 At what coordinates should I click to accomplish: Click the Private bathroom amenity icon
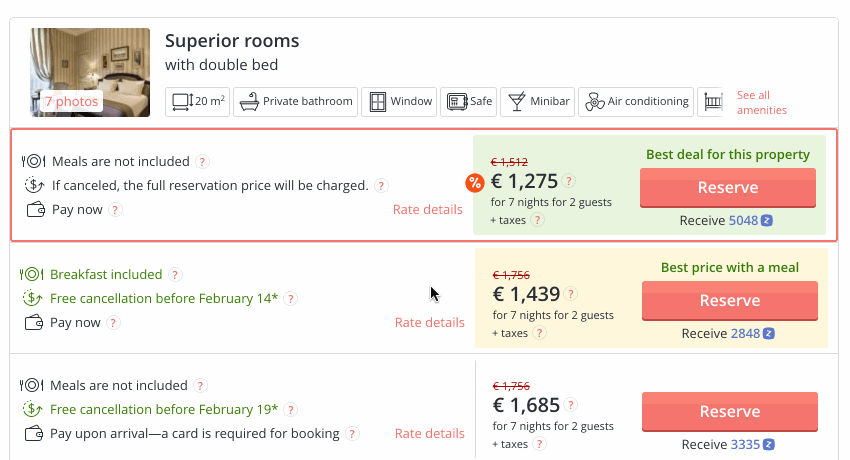tap(249, 101)
